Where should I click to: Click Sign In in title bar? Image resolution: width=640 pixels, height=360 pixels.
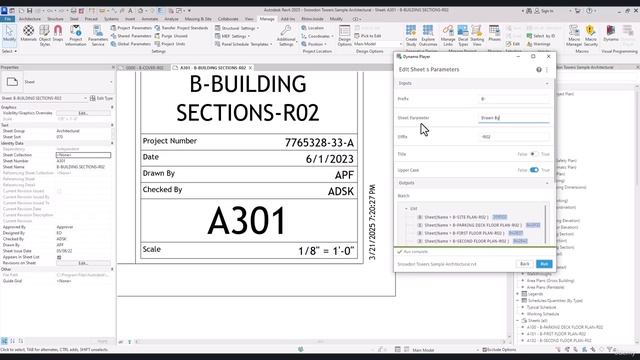(x=543, y=11)
